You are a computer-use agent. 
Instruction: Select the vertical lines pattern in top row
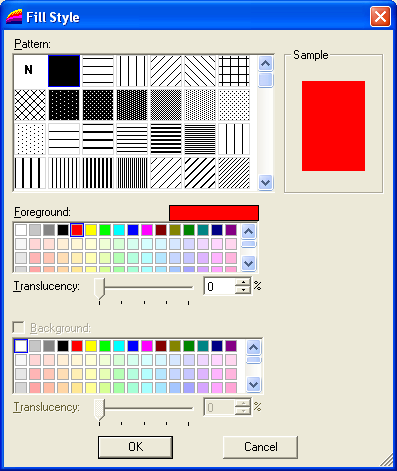[x=132, y=71]
